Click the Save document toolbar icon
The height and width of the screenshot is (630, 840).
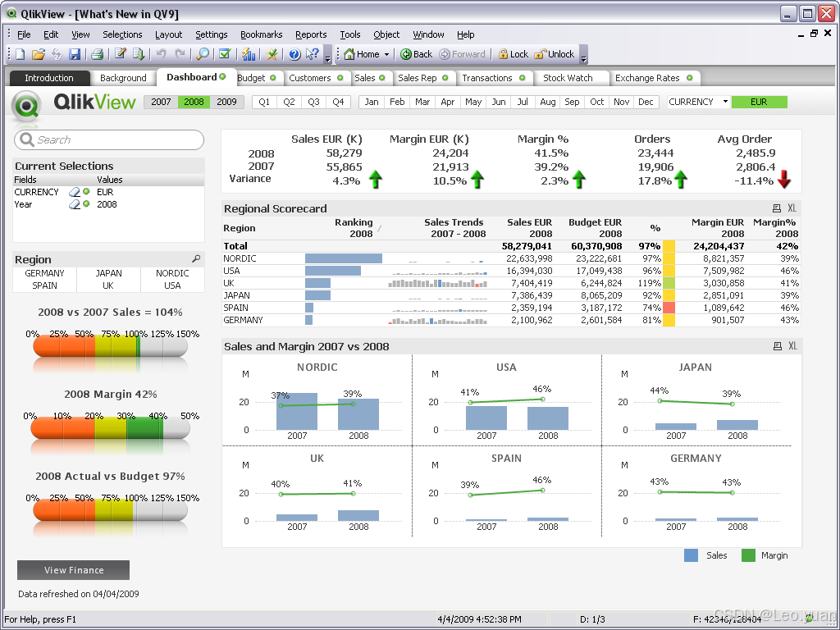click(75, 54)
